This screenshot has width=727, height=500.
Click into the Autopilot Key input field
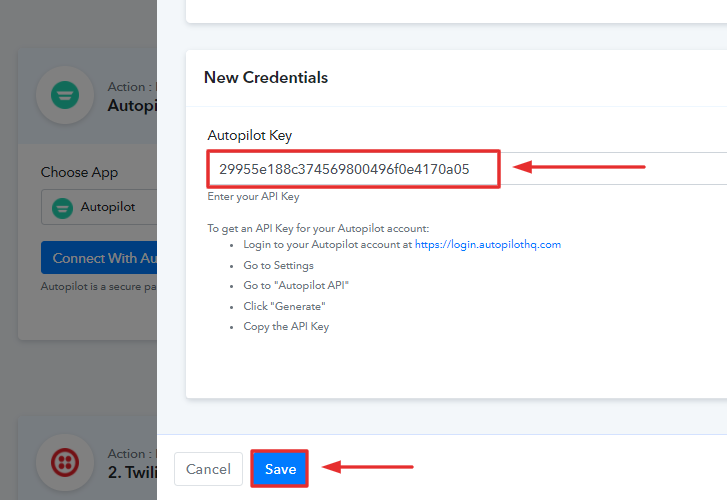point(467,168)
